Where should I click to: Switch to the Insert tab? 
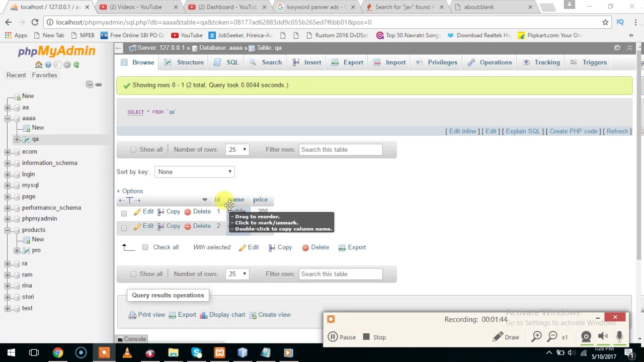[x=306, y=62]
